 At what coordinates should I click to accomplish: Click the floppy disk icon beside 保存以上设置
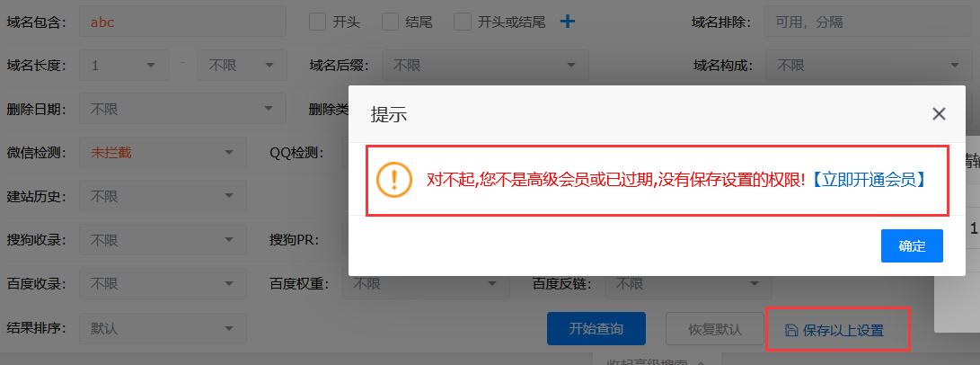pyautogui.click(x=791, y=330)
